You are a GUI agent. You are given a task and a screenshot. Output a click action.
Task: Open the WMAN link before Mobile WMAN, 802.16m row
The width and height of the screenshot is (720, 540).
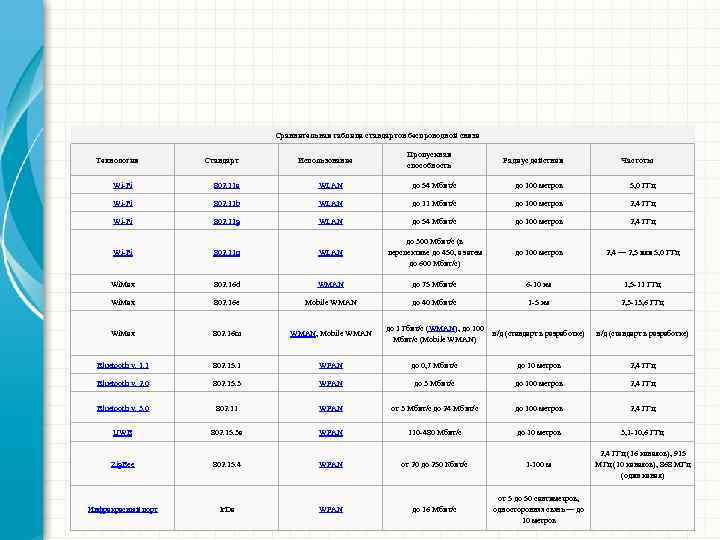303,333
